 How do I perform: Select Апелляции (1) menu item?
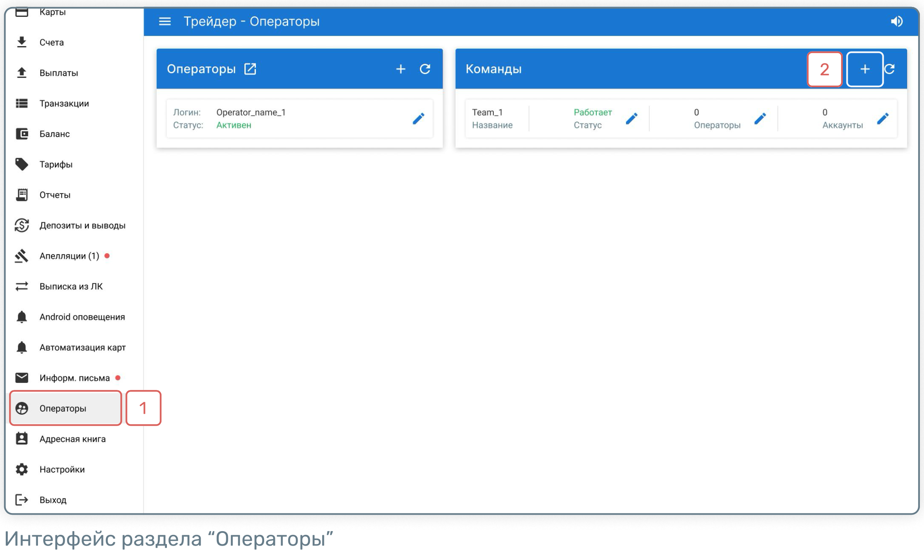click(x=69, y=256)
